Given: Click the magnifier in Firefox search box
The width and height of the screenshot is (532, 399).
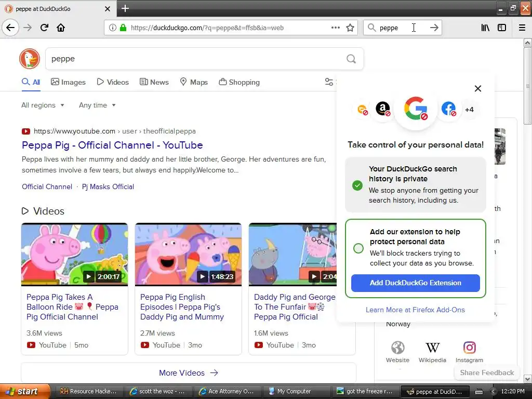Looking at the screenshot, I should pos(372,28).
